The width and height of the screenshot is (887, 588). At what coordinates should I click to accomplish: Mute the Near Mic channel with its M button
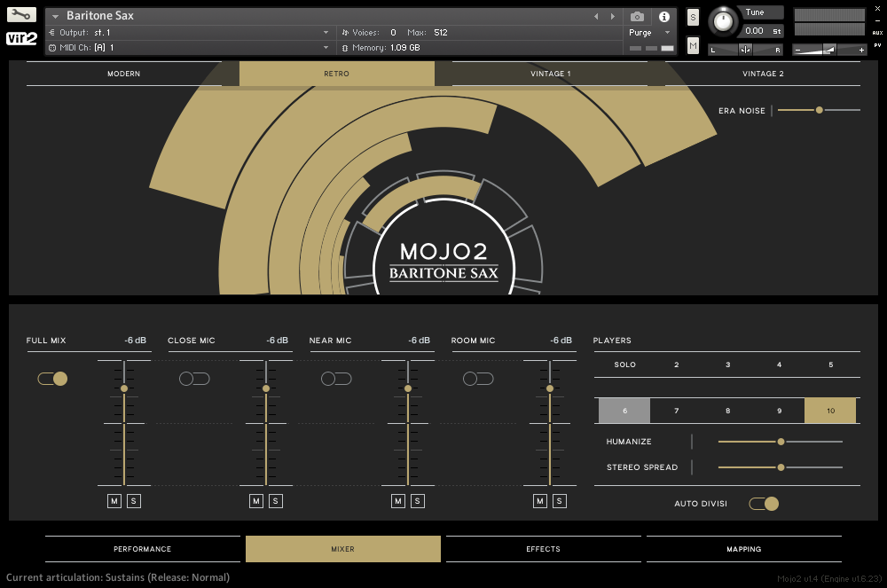coord(397,500)
